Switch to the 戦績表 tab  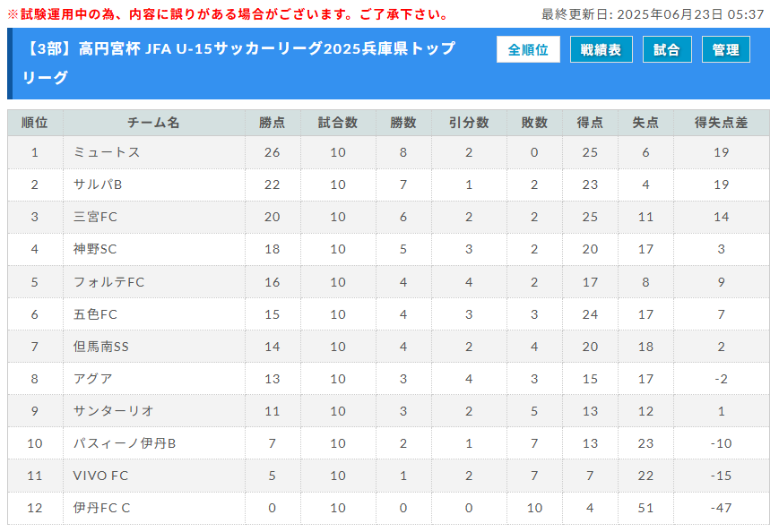pyautogui.click(x=602, y=49)
